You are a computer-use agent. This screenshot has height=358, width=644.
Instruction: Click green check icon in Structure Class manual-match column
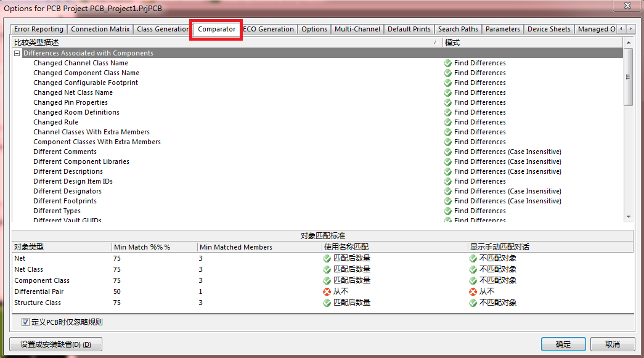click(x=473, y=303)
